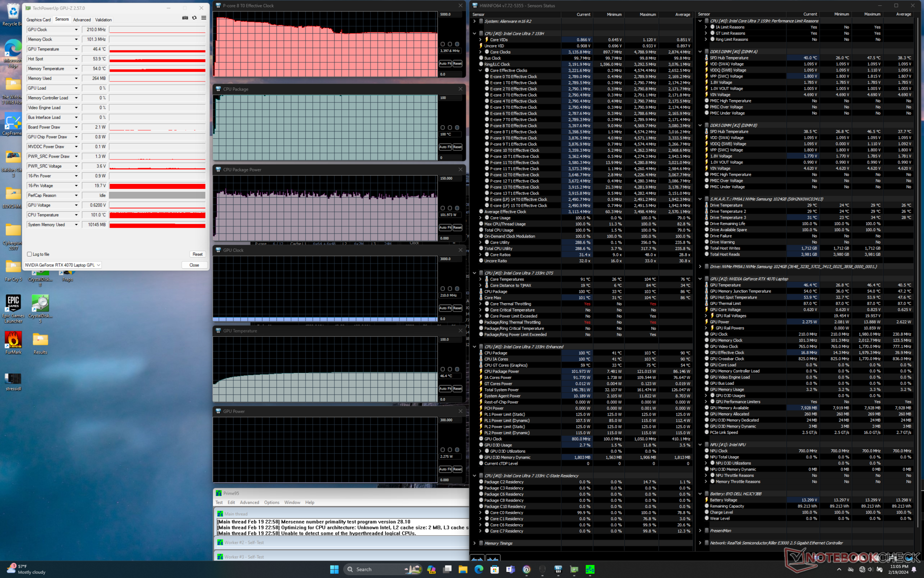Open the CapFrameX desktop shortcut

coord(13,124)
